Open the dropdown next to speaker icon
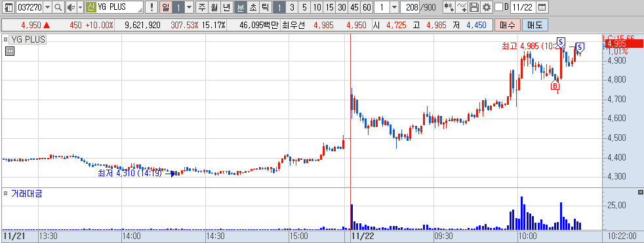This screenshot has height=243, width=644. (80, 7)
